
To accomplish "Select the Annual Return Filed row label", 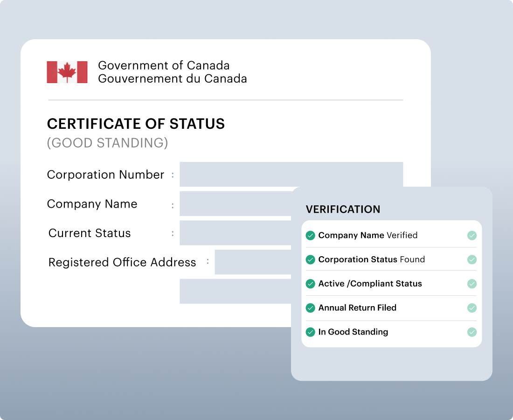I will point(357,308).
